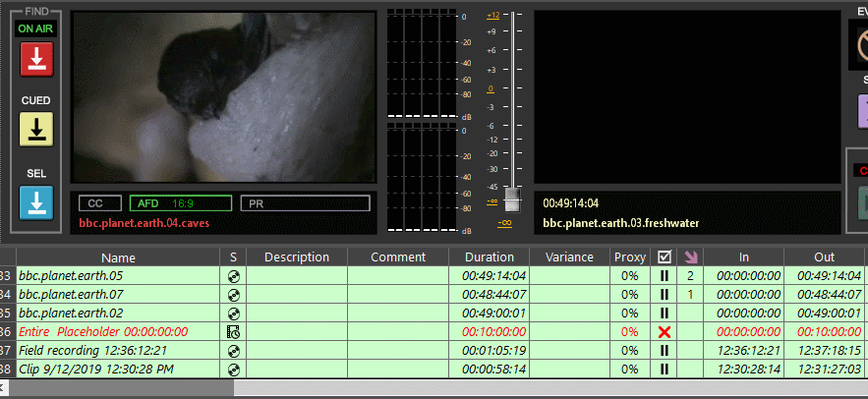Click the number 1 in the arrow column

point(690,295)
